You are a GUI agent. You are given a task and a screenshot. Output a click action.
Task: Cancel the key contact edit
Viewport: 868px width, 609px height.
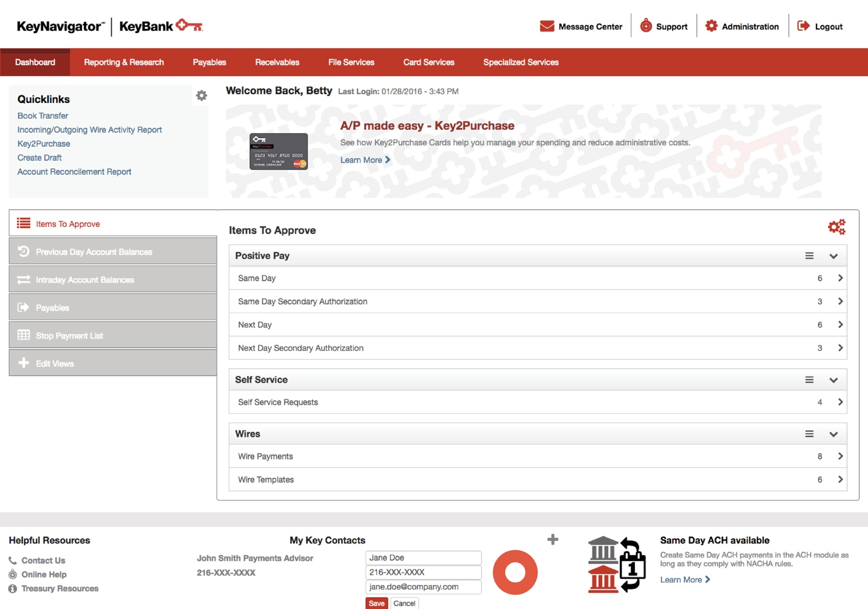coord(404,603)
